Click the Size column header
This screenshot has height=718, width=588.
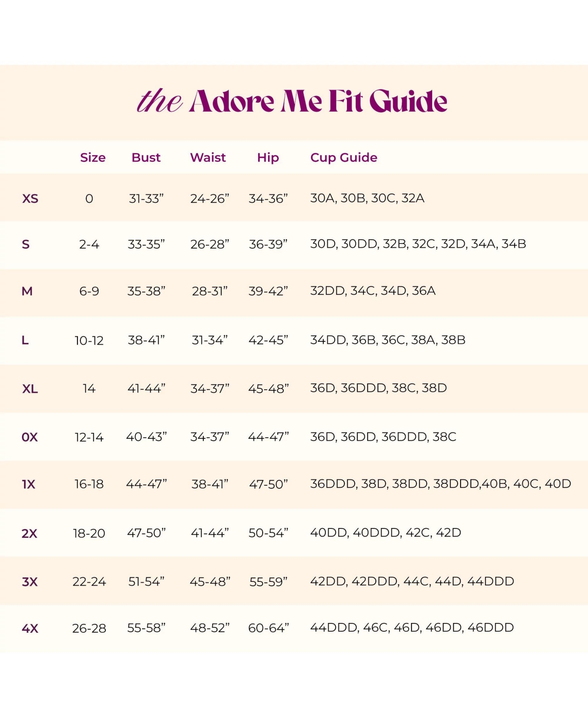(x=93, y=157)
